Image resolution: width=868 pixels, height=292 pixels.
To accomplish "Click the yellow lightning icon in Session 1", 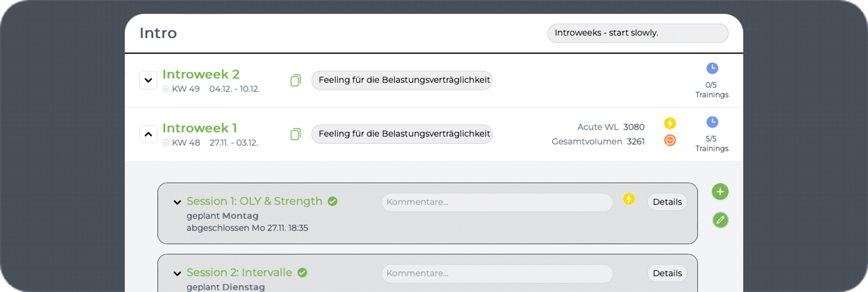I will point(629,199).
